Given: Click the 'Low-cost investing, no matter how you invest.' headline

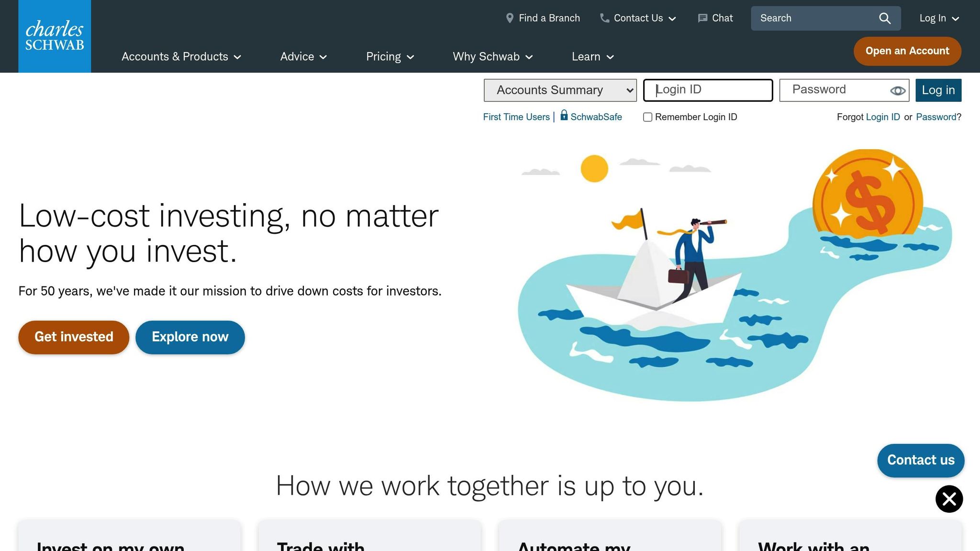Looking at the screenshot, I should coord(229,233).
